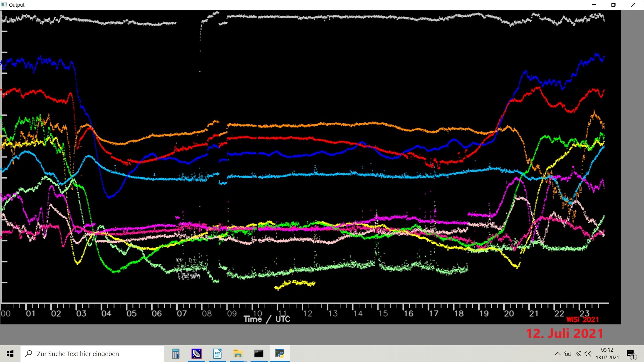Open the Calculator app from the taskbar
644x362 pixels.
pos(175,354)
